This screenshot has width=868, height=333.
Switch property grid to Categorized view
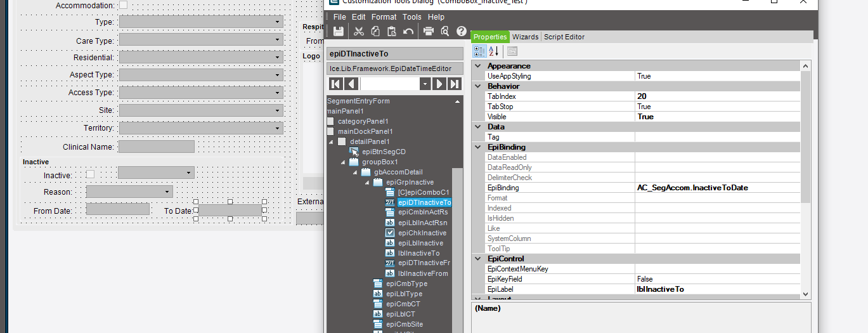pyautogui.click(x=481, y=51)
